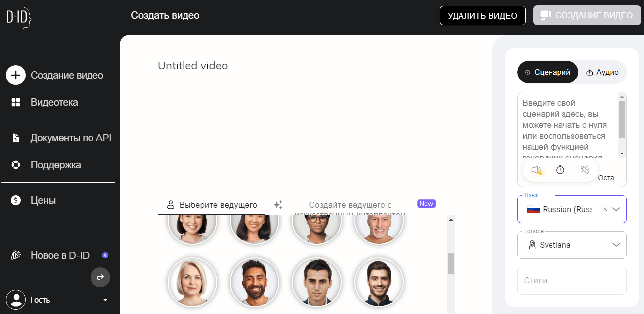Click the plus icon for Создание видео
This screenshot has height=314, width=644.
click(16, 75)
